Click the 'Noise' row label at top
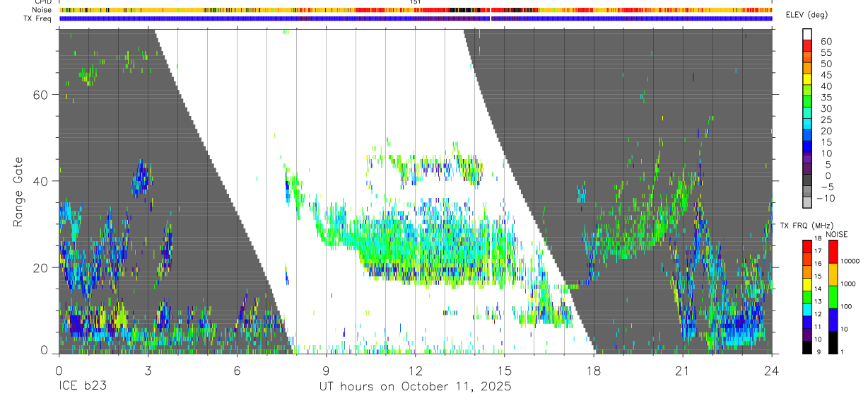The height and width of the screenshot is (401, 868). (42, 10)
